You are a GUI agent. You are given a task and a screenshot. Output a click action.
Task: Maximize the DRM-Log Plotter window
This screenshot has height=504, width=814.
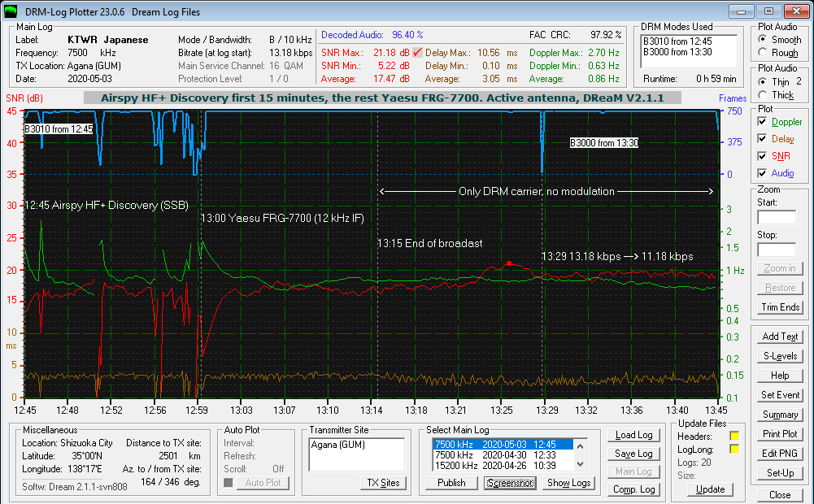(768, 11)
